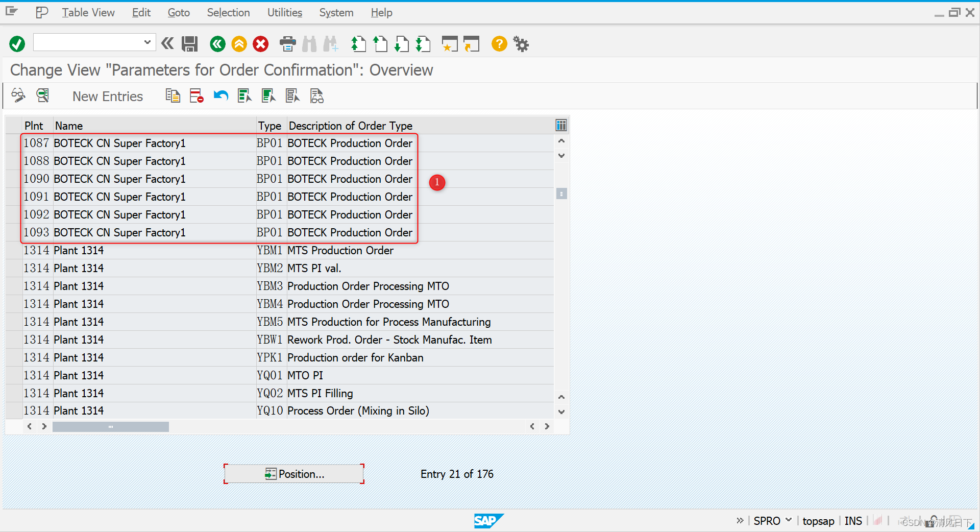Click the Position button
980x532 pixels.
click(x=293, y=474)
